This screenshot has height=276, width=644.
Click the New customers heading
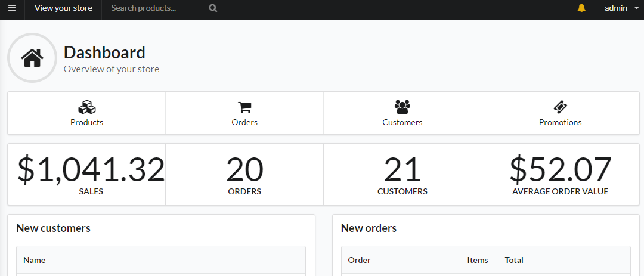point(54,228)
